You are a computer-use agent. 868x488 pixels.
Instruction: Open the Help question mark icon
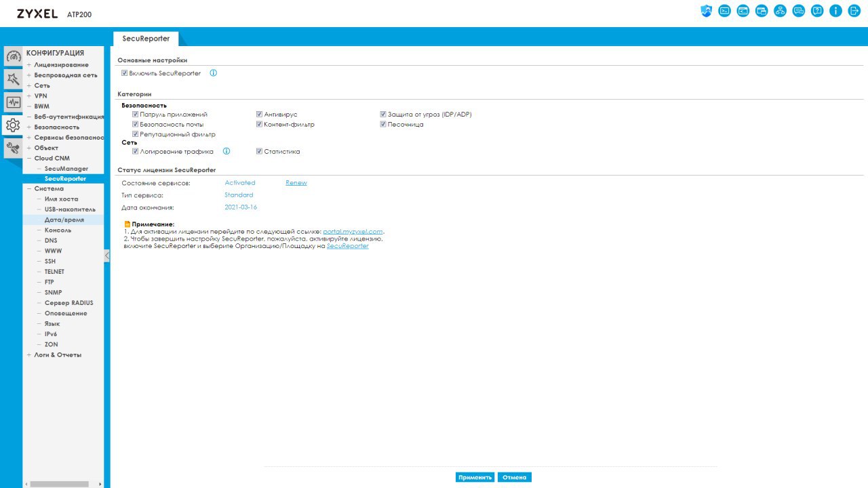817,11
